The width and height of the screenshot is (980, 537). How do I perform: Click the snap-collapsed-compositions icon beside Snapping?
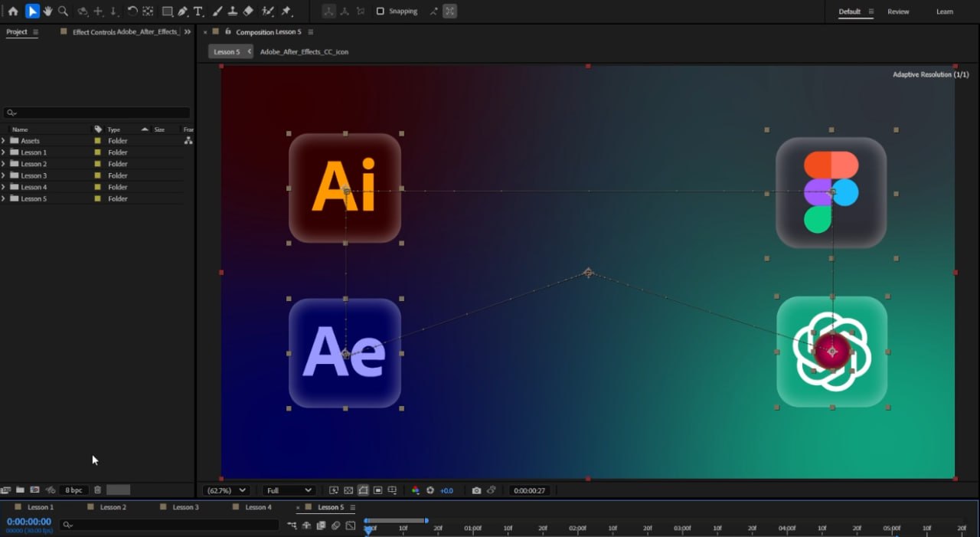pyautogui.click(x=434, y=11)
